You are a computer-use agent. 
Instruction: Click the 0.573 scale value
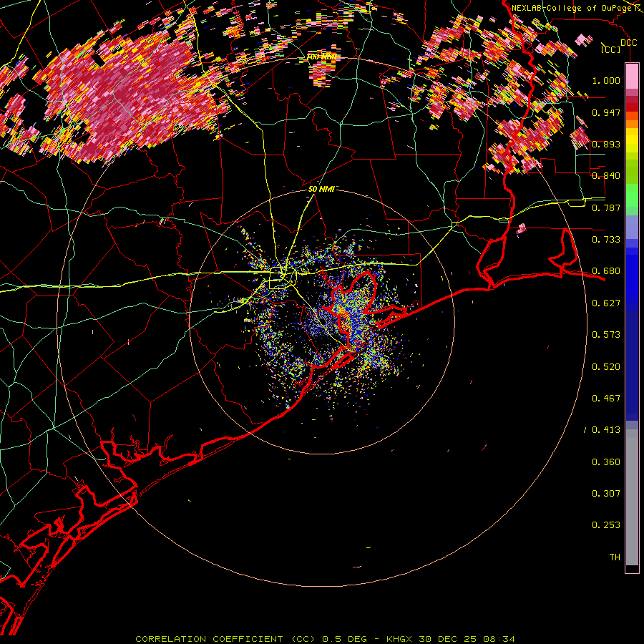coord(606,335)
